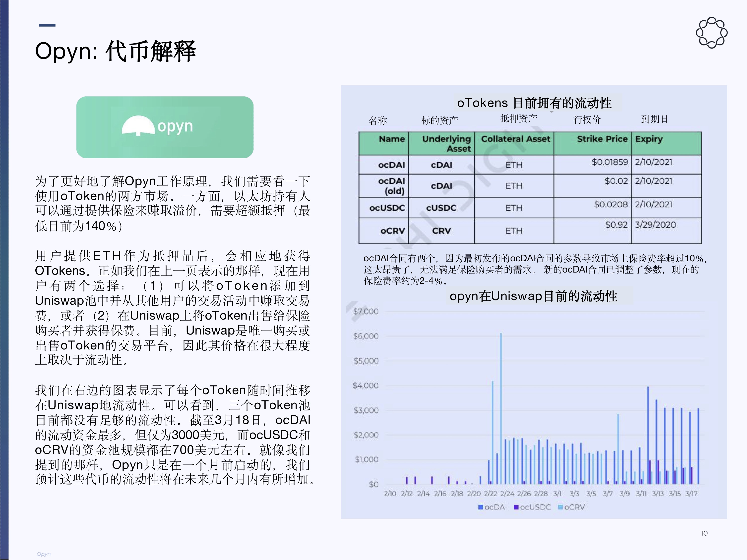Click the "$3,000" y-axis label on the chart
Image resolution: width=747 pixels, height=560 pixels.
[x=366, y=410]
